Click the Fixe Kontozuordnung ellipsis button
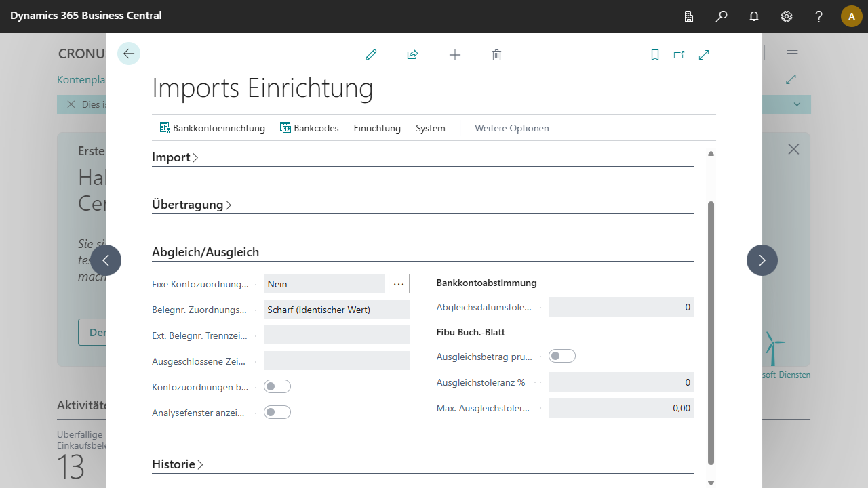The image size is (868, 488). click(399, 284)
